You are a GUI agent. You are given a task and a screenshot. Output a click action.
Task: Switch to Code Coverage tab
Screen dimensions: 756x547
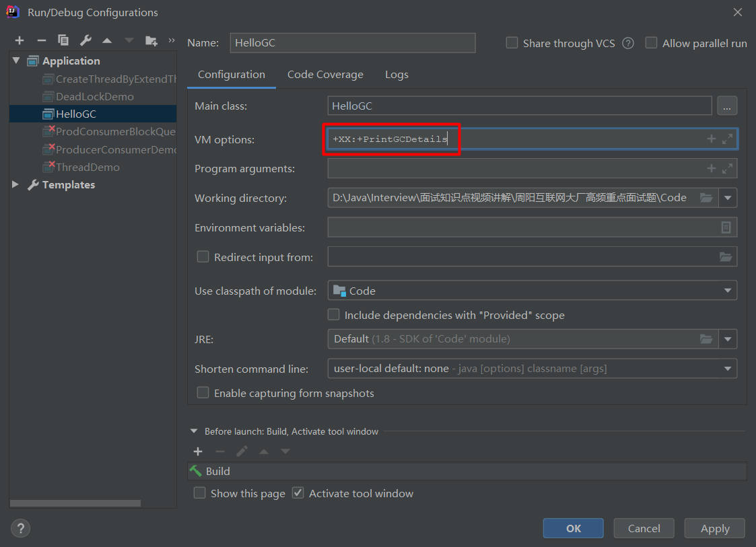coord(325,75)
